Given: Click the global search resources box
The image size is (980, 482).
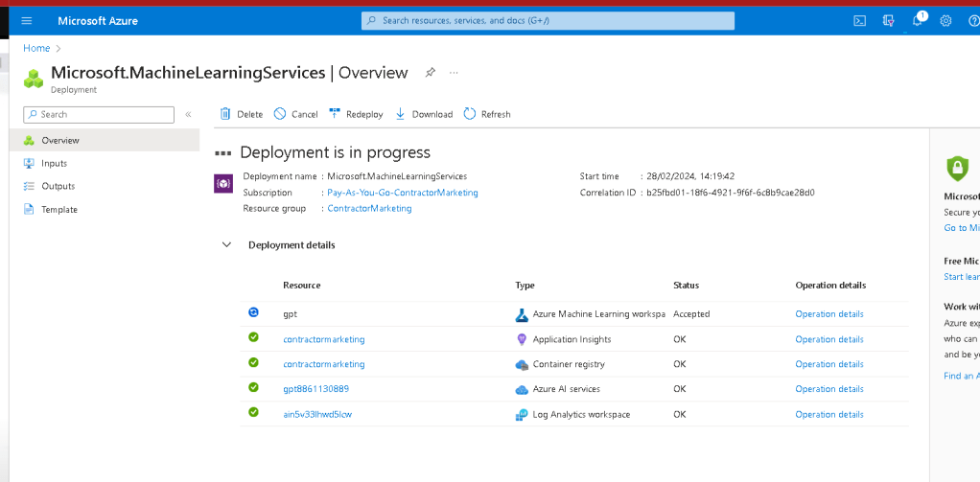Looking at the screenshot, I should [x=548, y=21].
